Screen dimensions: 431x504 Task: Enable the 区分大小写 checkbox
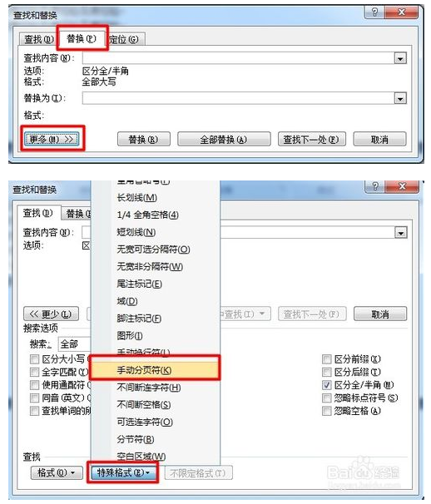(x=34, y=359)
